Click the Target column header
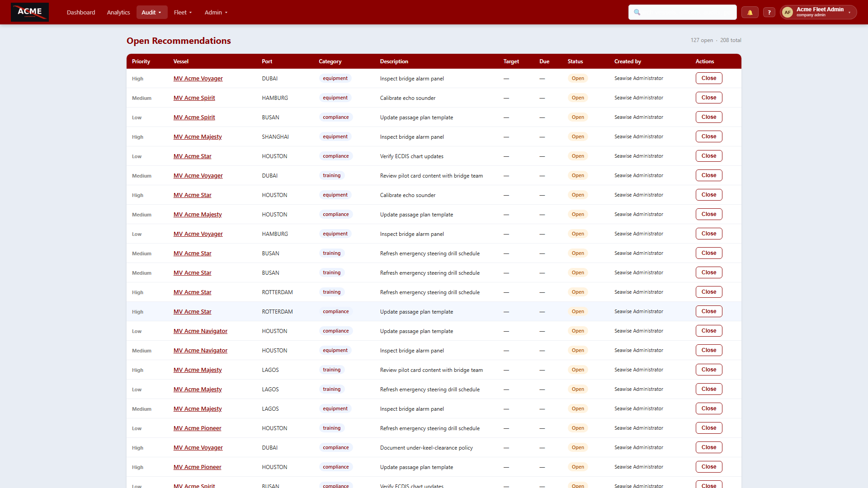 (x=511, y=61)
